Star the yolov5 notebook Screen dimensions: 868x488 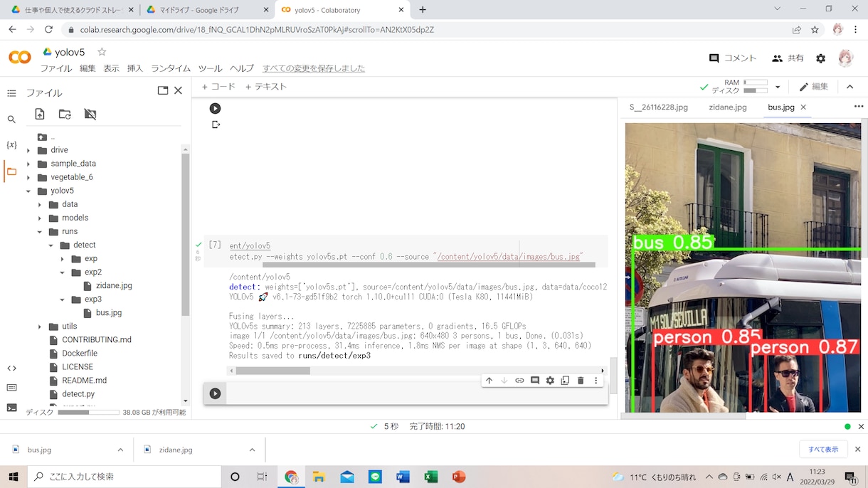click(102, 52)
